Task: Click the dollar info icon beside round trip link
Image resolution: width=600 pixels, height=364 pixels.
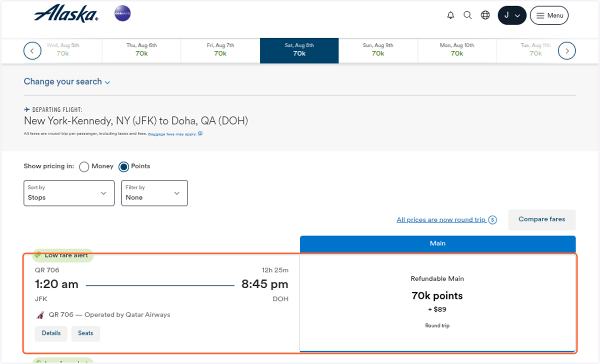Action: [492, 219]
